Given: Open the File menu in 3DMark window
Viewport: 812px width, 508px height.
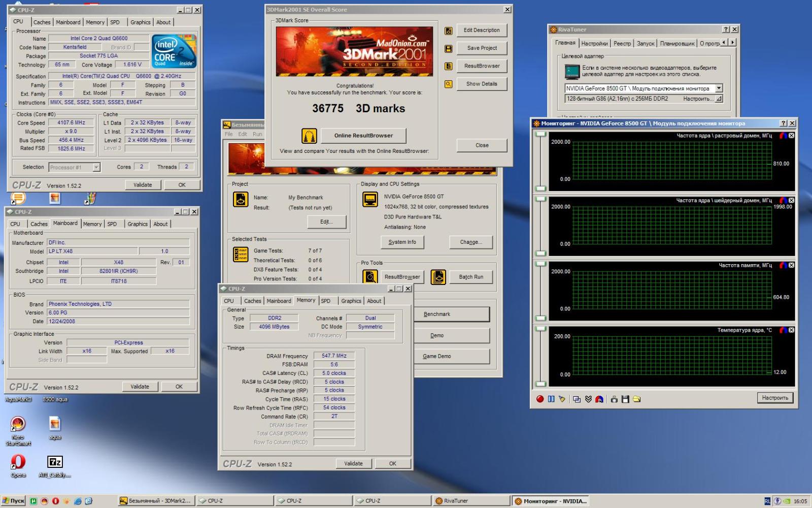Looking at the screenshot, I should tap(229, 134).
